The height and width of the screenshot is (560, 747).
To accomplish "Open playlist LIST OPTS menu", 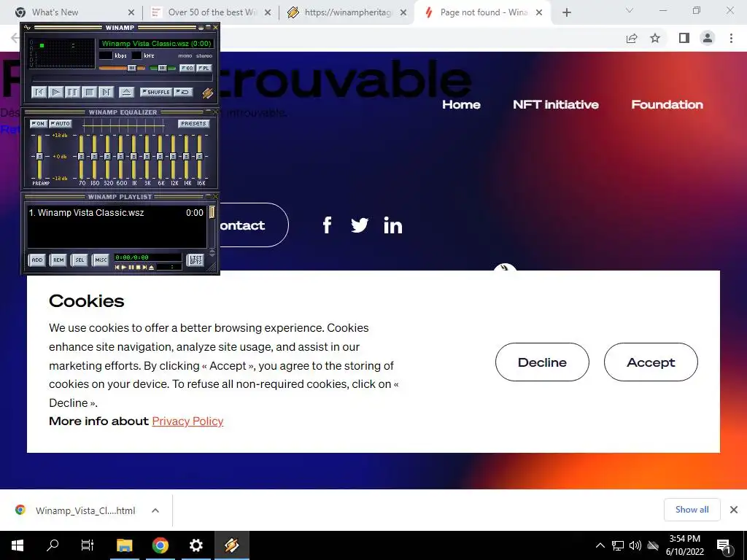I will 196,260.
